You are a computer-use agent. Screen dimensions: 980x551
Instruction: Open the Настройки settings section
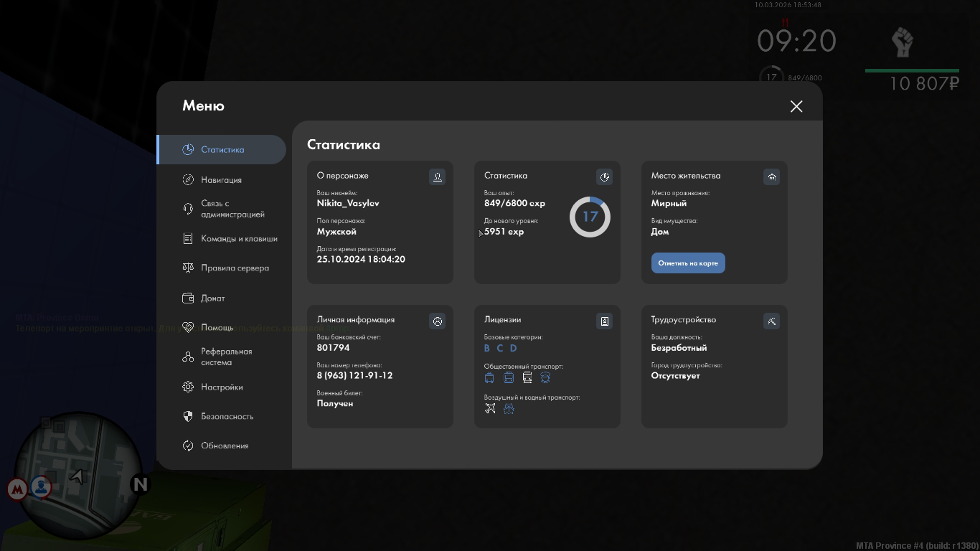(222, 387)
